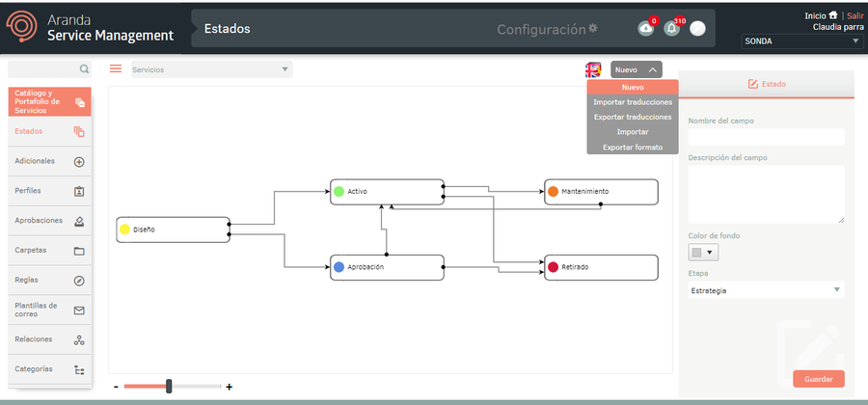Click the round user avatar icon
This screenshot has height=405, width=868.
(x=697, y=28)
